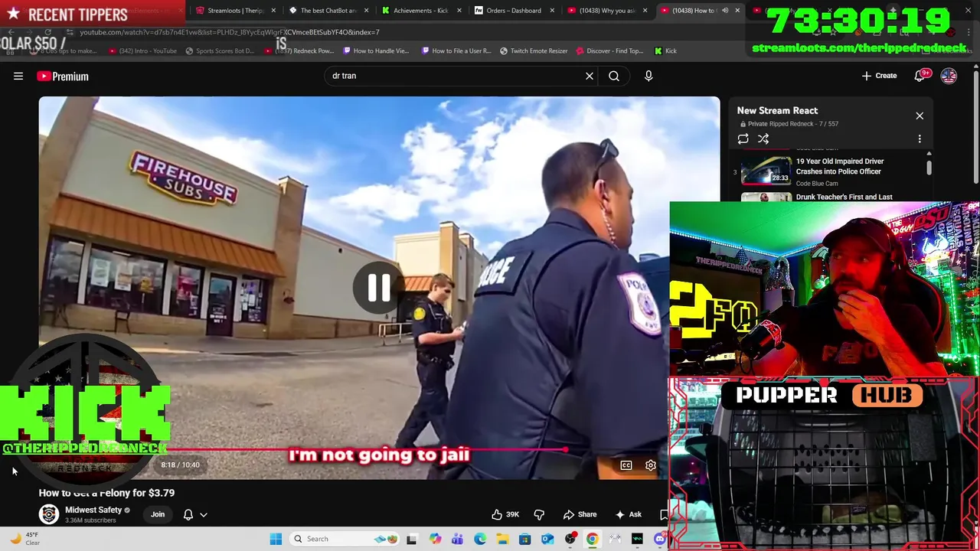Image resolution: width=980 pixels, height=551 pixels.
Task: Mute the active YouTube tab speaker icon
Action: pyautogui.click(x=725, y=11)
